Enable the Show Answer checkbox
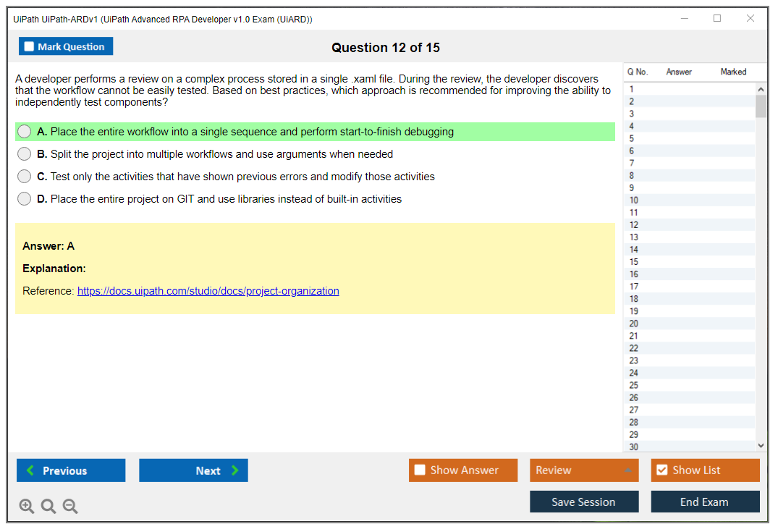This screenshot has height=532, width=778. tap(420, 470)
